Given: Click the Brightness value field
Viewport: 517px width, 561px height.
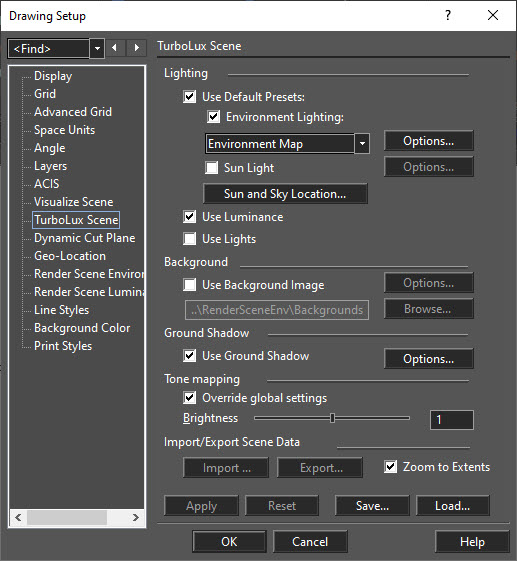Looking at the screenshot, I should click(452, 420).
